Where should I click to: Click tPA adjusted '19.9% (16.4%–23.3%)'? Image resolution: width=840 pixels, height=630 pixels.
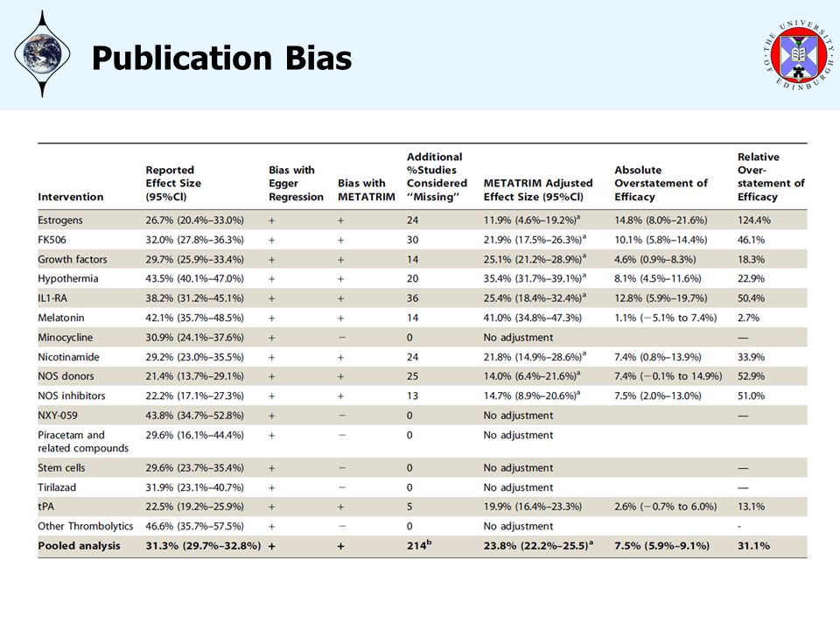(x=533, y=507)
